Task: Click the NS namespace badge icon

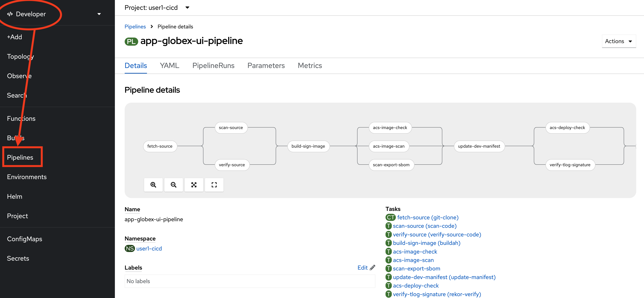Action: (130, 248)
